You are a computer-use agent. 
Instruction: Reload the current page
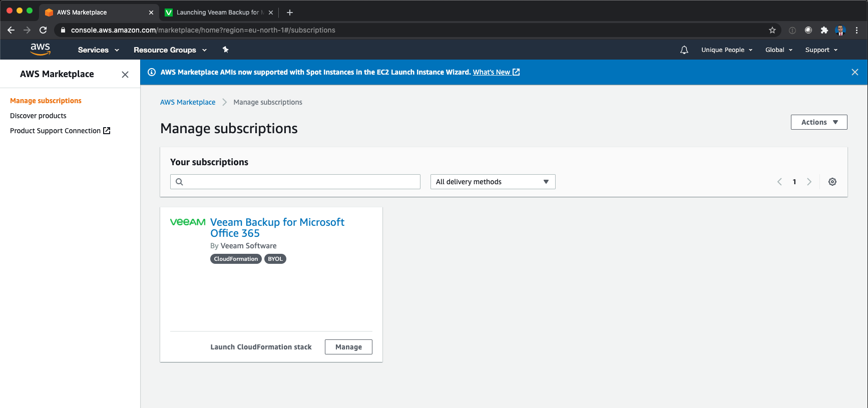click(x=43, y=30)
